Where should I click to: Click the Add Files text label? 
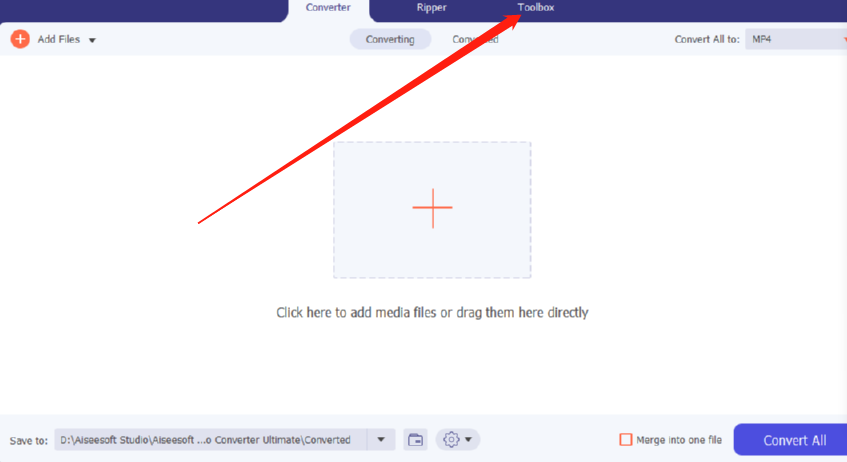[58, 39]
